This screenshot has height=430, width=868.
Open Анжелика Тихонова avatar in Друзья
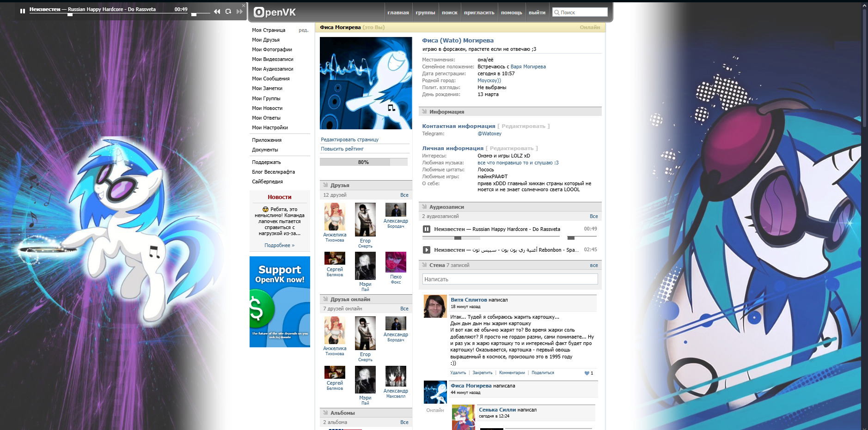point(335,217)
